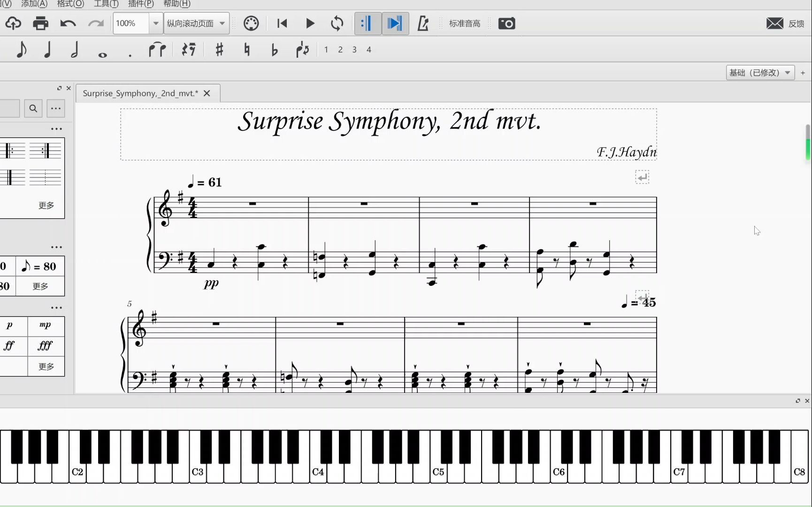Take a snapshot with camera icon
This screenshot has height=507, width=812.
coord(506,23)
